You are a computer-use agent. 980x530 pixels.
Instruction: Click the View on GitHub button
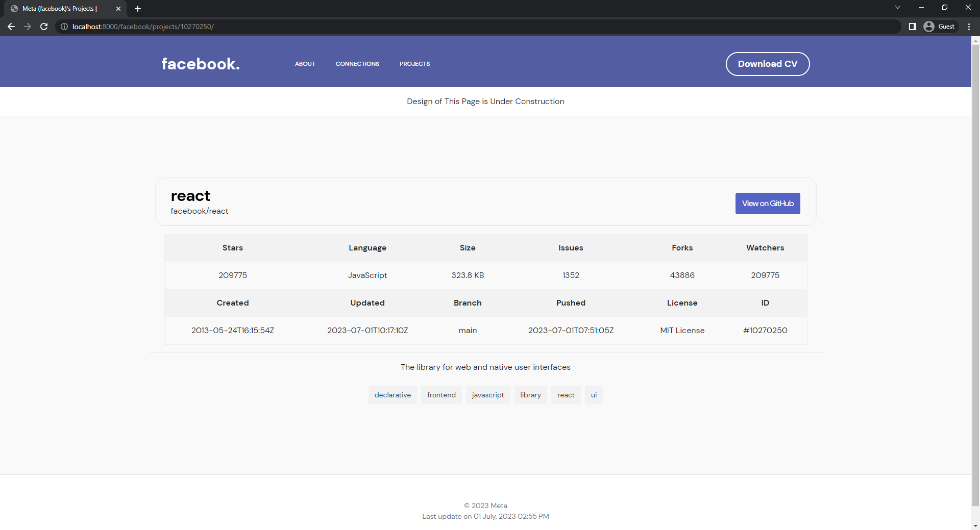(x=768, y=203)
